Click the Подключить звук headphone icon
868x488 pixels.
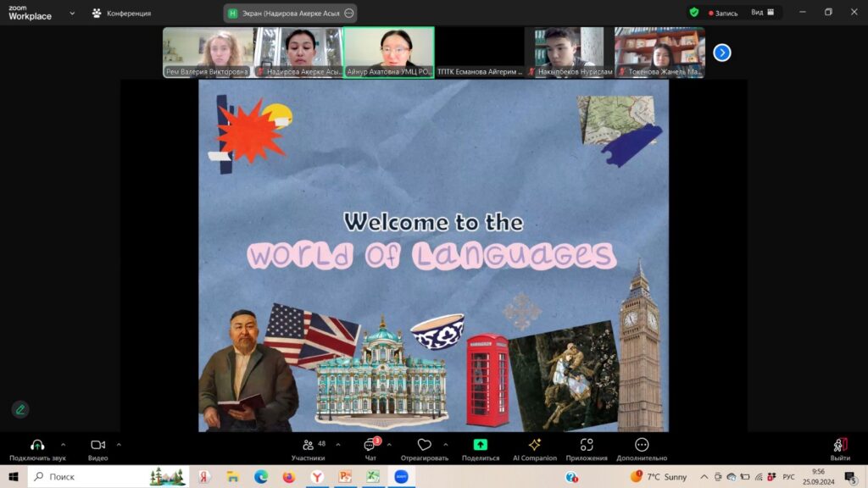[37, 445]
